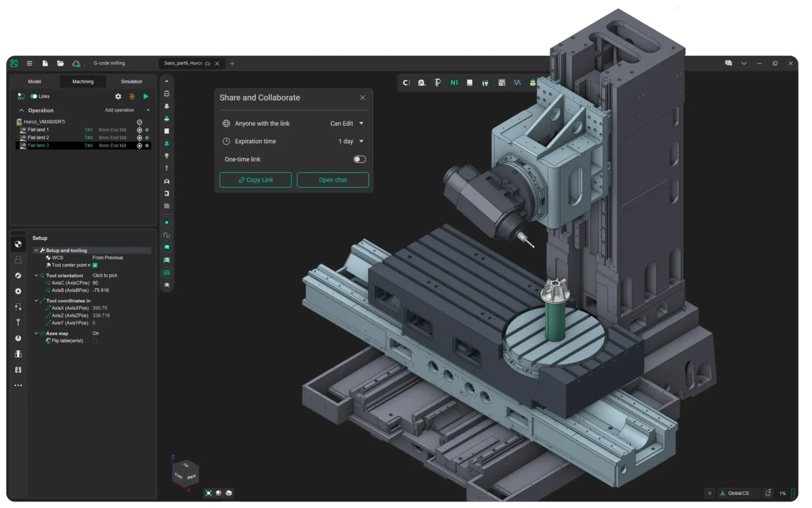Click the Copy Link button
812x508 pixels.
pos(256,180)
